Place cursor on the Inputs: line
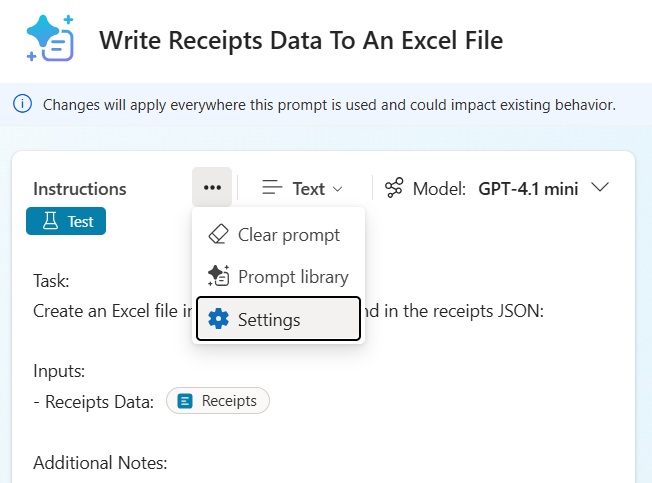Screen dimensions: 652x483 coord(59,372)
